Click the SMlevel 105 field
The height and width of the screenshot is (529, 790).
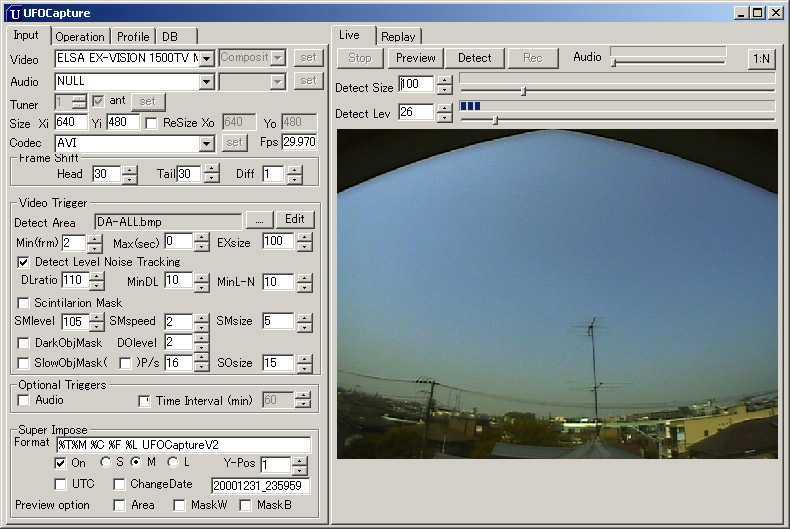coord(75,321)
